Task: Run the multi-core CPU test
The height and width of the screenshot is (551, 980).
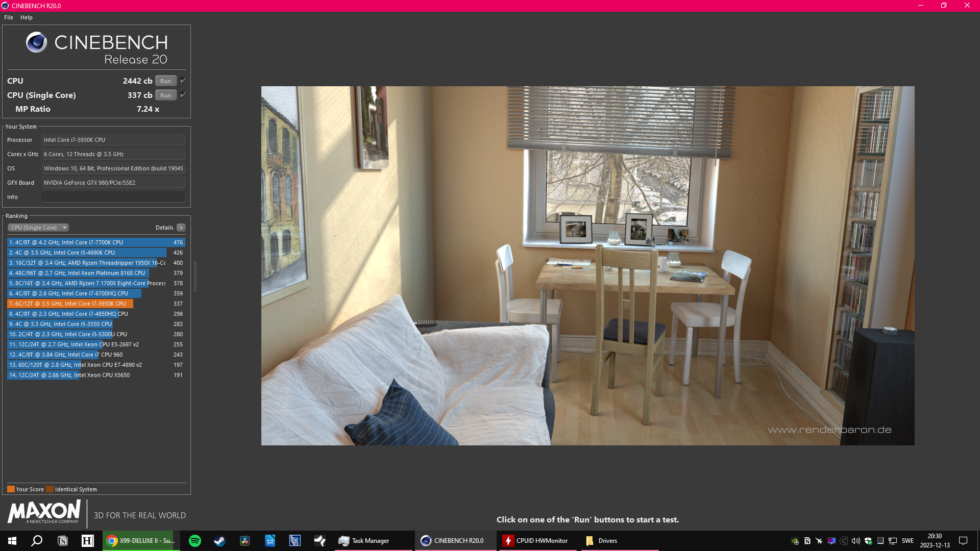Action: tap(165, 81)
